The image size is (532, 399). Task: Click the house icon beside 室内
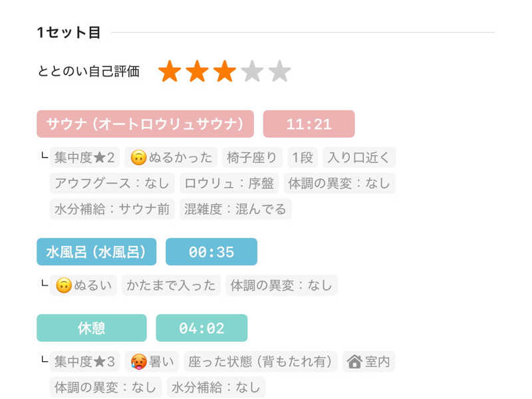(x=354, y=362)
